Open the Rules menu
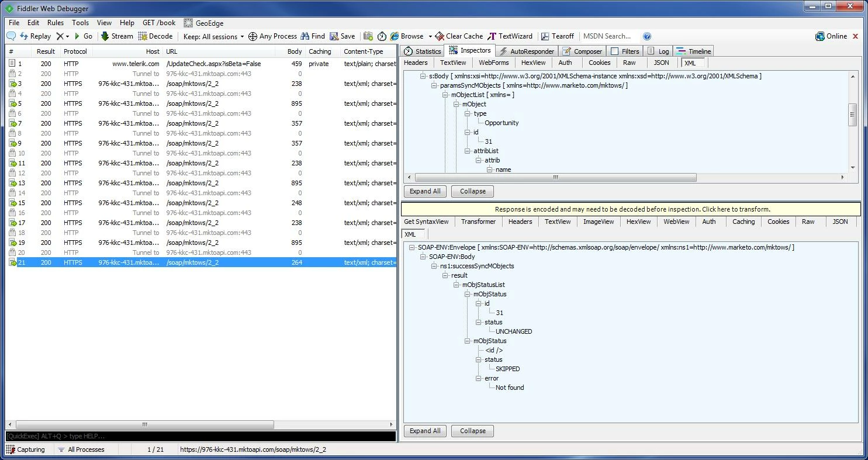Viewport: 868px width, 460px height. [56, 23]
